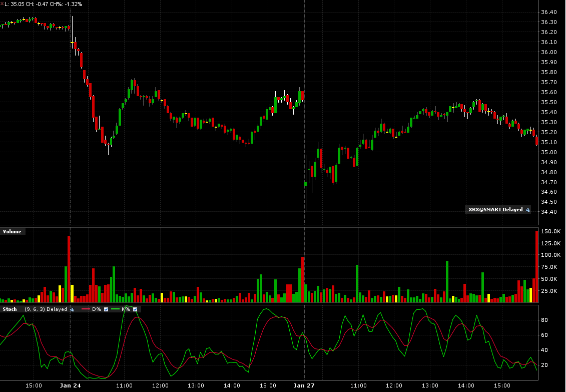
Task: Click the 25.0K volume axis label
Action: pyautogui.click(x=550, y=291)
